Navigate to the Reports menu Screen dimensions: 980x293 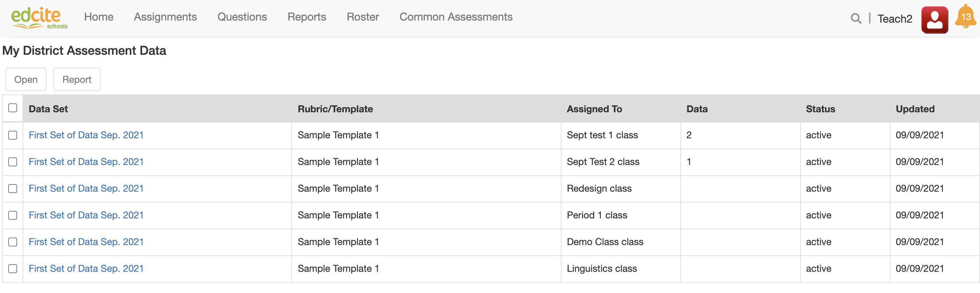307,17
